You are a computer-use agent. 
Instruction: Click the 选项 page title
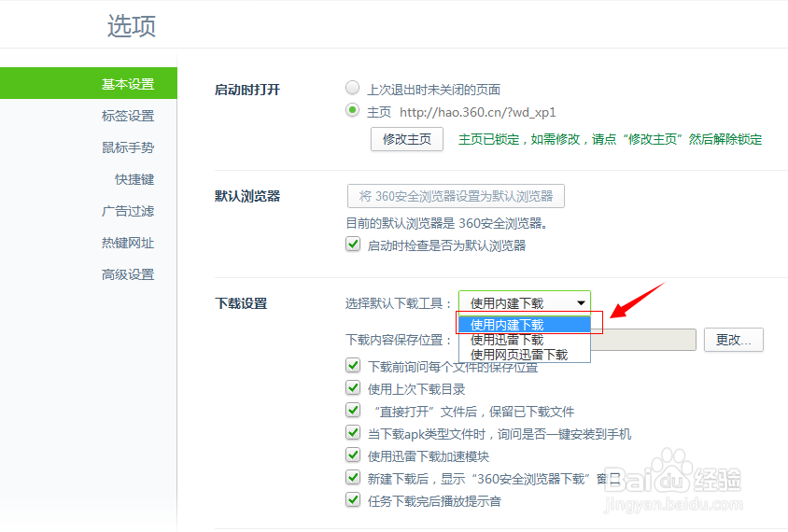(132, 25)
